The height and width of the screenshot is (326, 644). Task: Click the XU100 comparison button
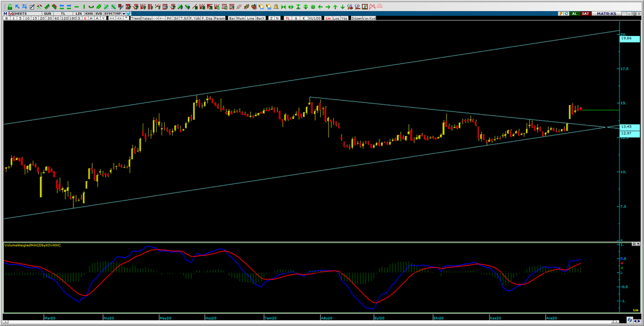[314, 18]
